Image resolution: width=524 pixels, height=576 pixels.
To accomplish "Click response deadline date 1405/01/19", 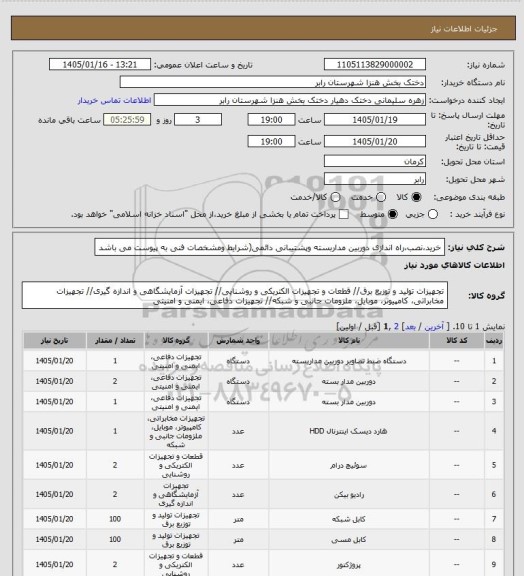I will (375, 120).
